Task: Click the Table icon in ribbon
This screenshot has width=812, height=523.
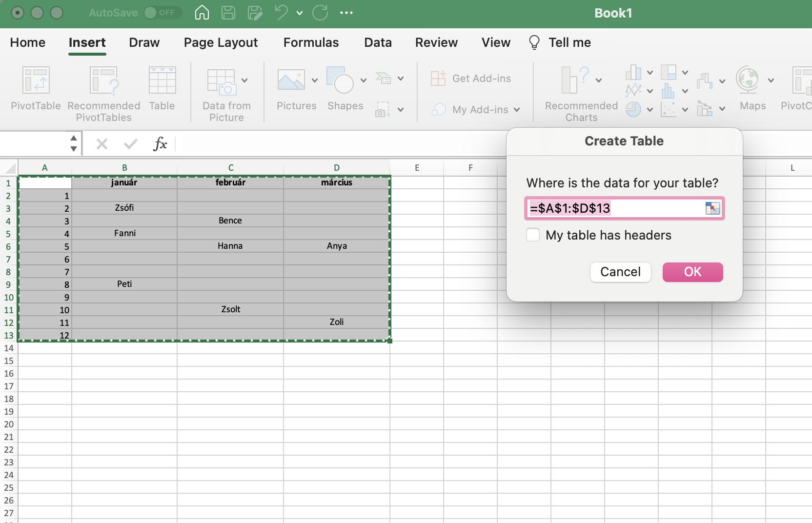Action: [162, 80]
